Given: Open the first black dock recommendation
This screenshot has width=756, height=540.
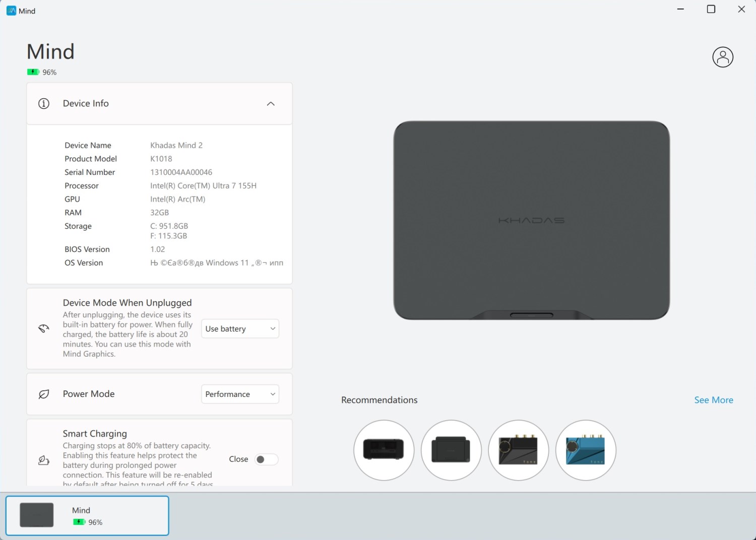Looking at the screenshot, I should coord(384,450).
